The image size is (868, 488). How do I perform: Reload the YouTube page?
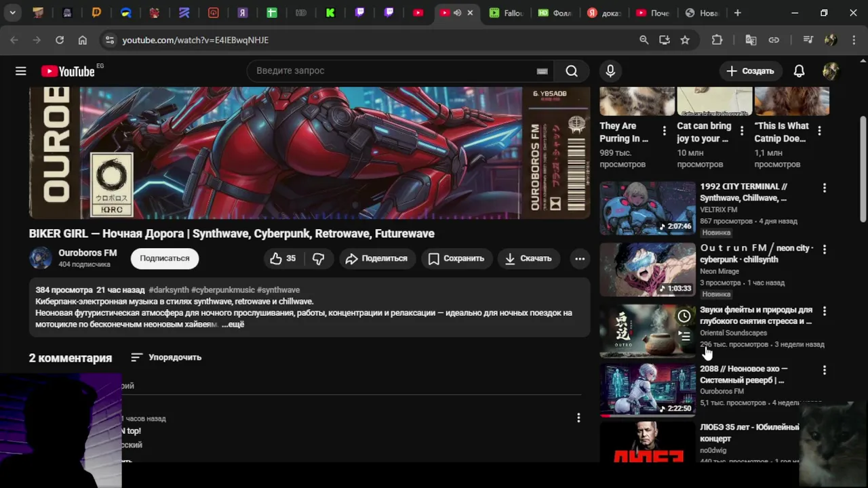(60, 40)
